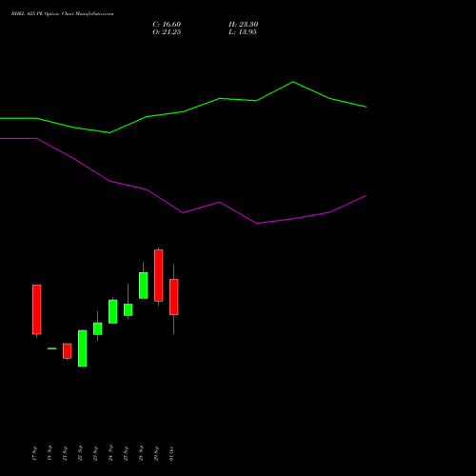Click the green upper band line

click(x=183, y=111)
